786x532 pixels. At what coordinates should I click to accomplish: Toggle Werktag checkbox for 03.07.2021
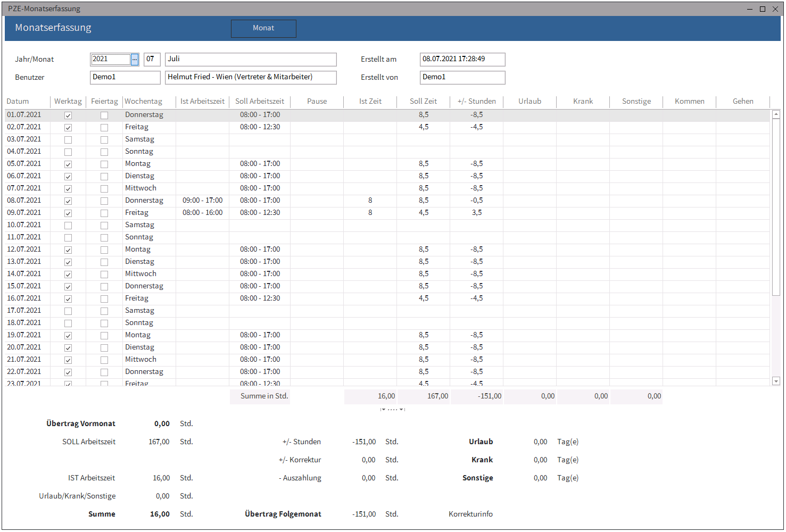pos(68,140)
